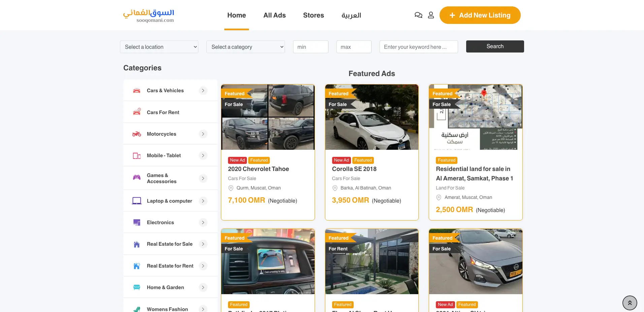Viewport: 644px width, 312px height.
Task: Focus the max price field
Action: pos(354,47)
